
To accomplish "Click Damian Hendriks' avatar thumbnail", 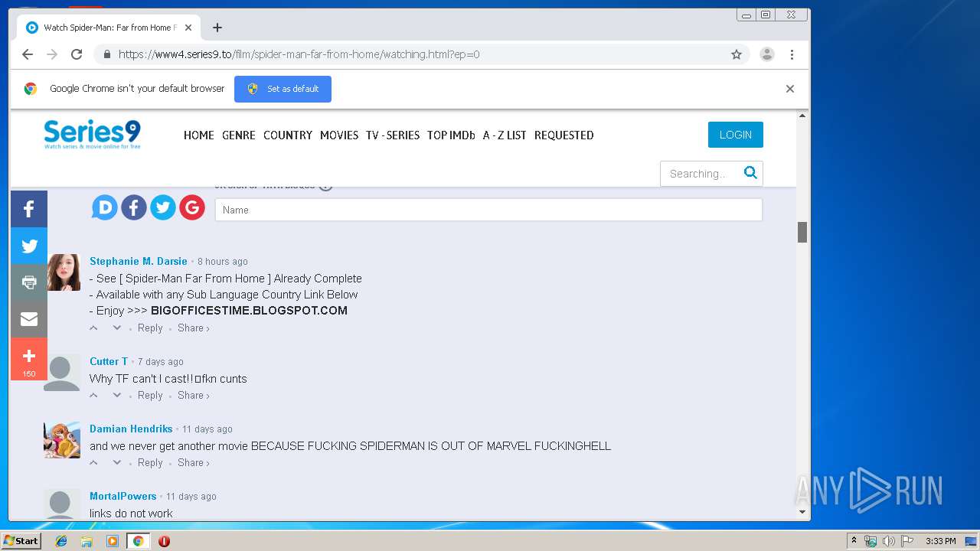I will pos(62,440).
